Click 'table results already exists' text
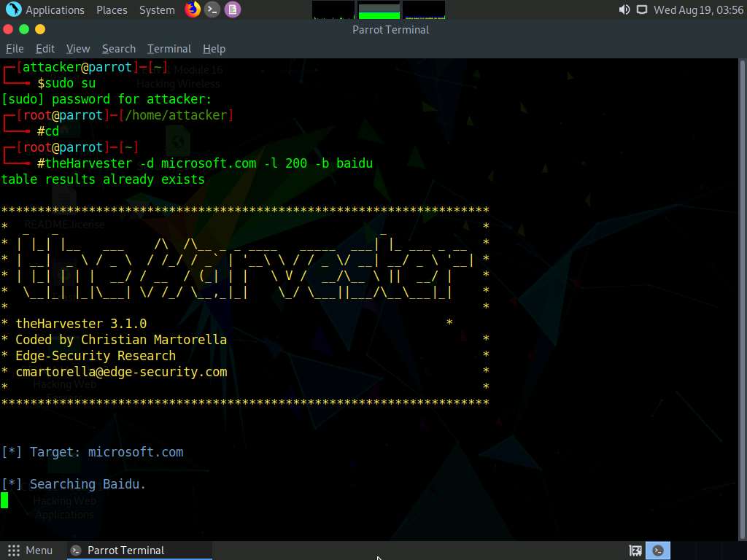This screenshot has width=747, height=560. click(103, 179)
